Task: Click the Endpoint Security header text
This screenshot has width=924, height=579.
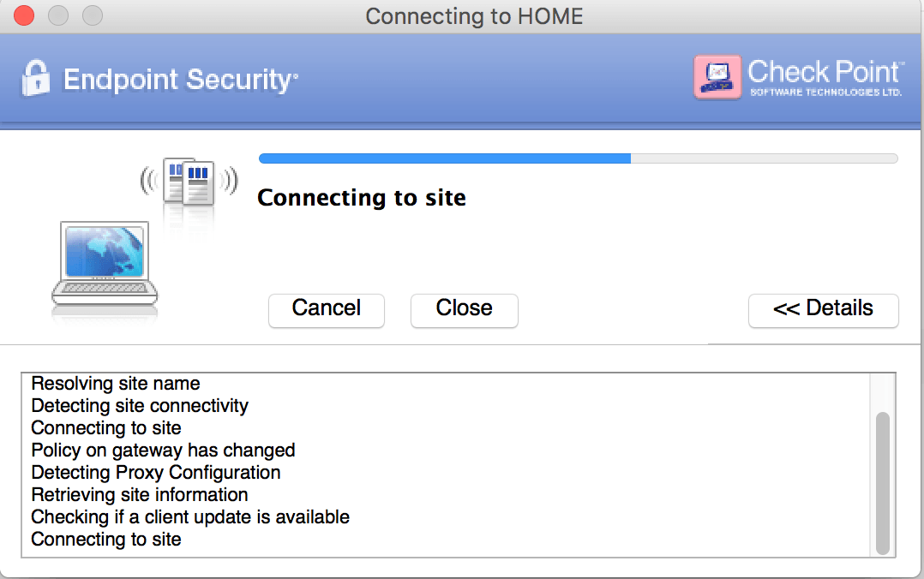Action: (x=180, y=80)
